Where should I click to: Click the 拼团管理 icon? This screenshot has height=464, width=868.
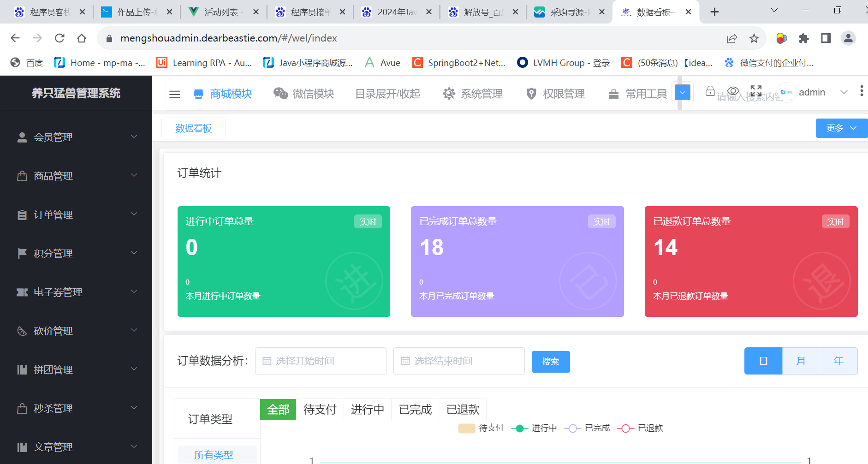22,369
